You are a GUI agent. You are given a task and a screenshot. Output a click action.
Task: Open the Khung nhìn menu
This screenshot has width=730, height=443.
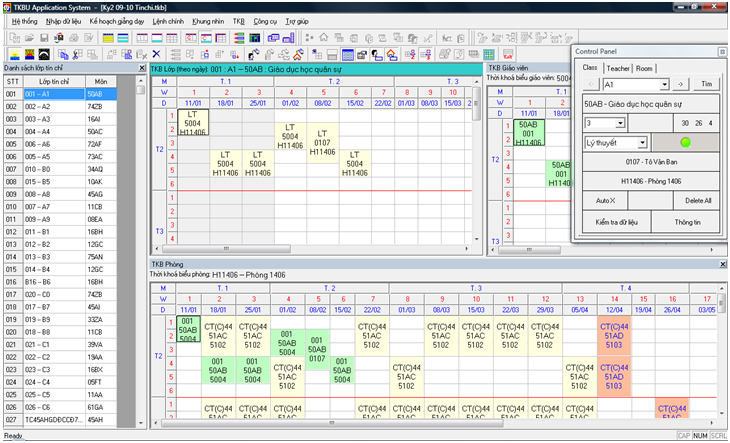pos(208,20)
